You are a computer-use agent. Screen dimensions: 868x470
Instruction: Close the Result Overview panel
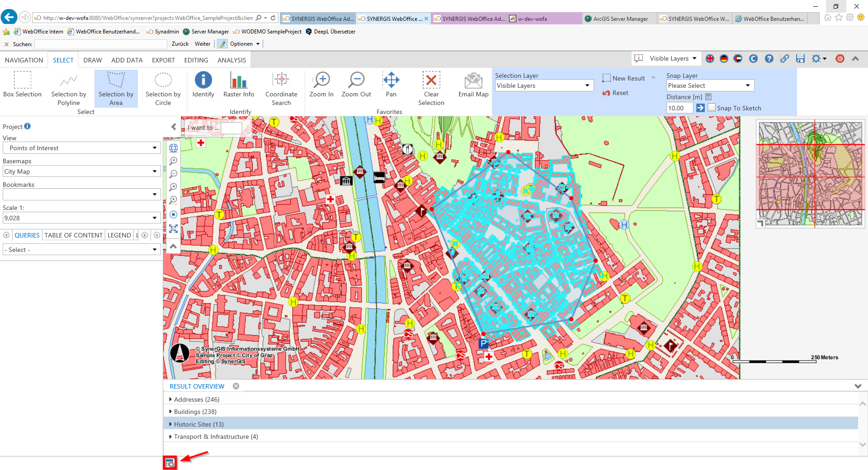click(x=236, y=386)
